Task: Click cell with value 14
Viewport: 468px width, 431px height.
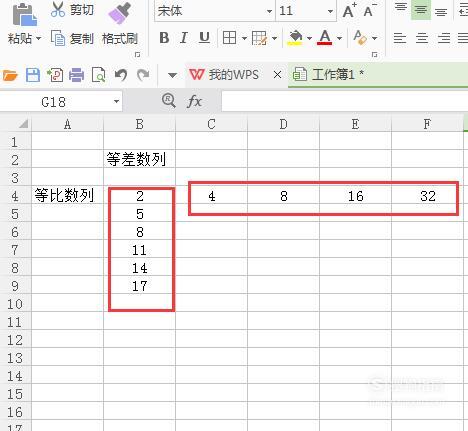Action: pyautogui.click(x=139, y=268)
